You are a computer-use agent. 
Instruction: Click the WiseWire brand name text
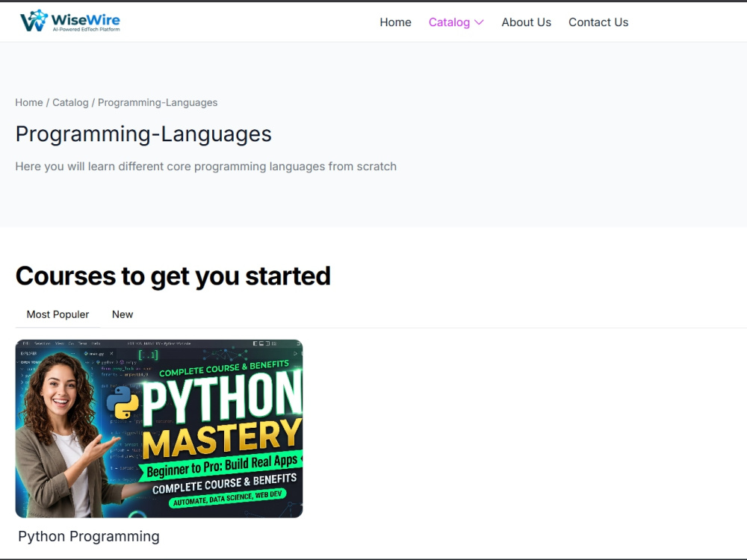click(86, 20)
